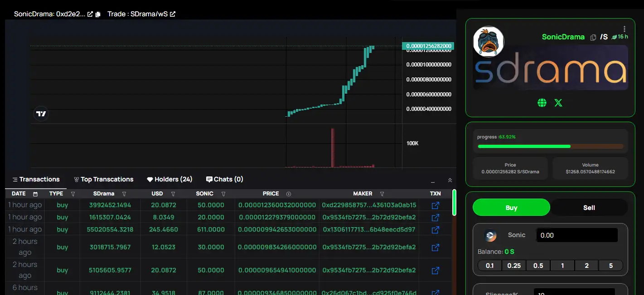Switch to the Holders (24) tab
Image resolution: width=644 pixels, height=295 pixels.
169,179
